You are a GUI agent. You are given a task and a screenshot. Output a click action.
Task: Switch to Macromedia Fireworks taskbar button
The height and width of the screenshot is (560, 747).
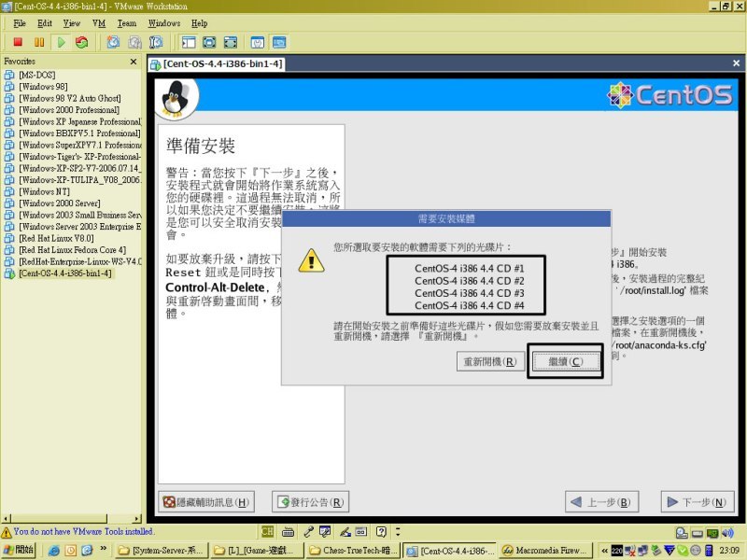545,551
